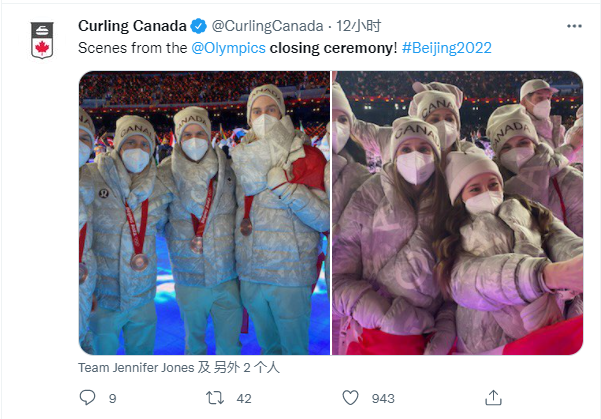The width and height of the screenshot is (601, 419).
Task: Click the Team Jennifer Jones tagged name
Action: 135,367
